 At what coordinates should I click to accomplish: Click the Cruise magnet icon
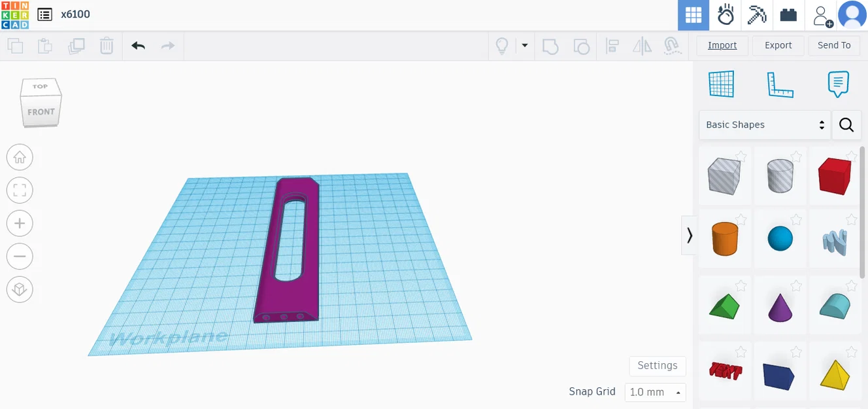[x=671, y=45]
